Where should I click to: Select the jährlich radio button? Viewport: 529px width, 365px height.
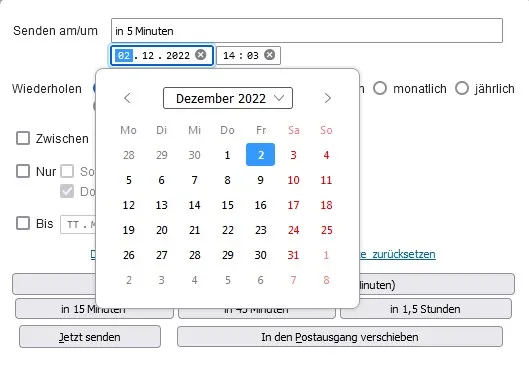(462, 88)
